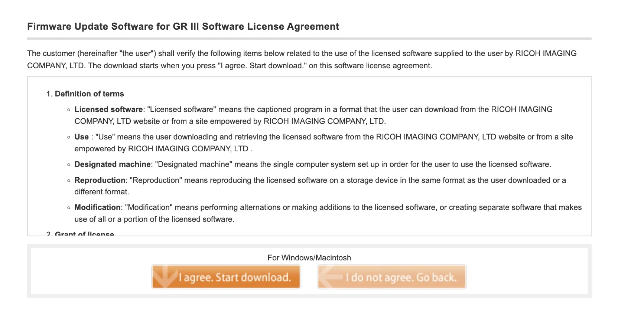Click '1. Definition of terms' heading

(85, 94)
